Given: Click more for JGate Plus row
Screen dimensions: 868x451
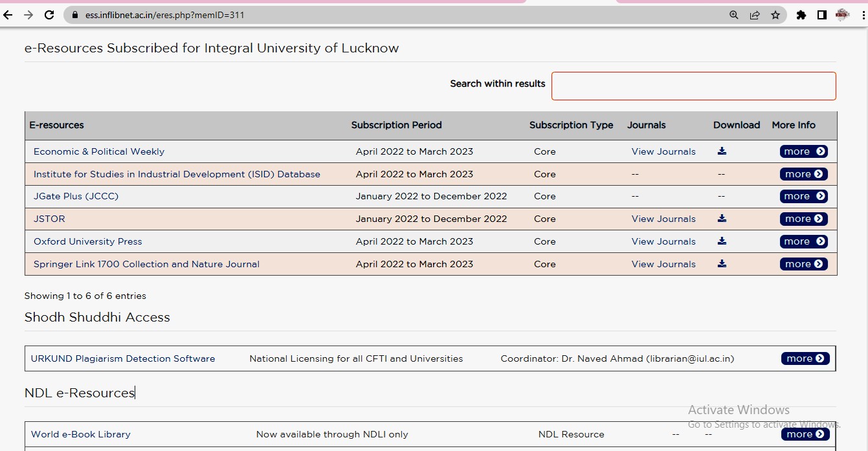Looking at the screenshot, I should coord(804,196).
